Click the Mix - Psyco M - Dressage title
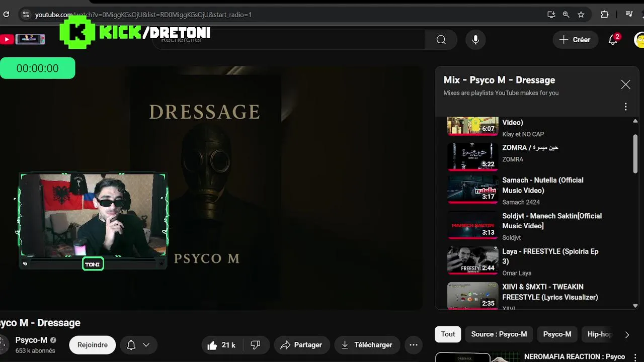This screenshot has width=644, height=362. (x=499, y=80)
